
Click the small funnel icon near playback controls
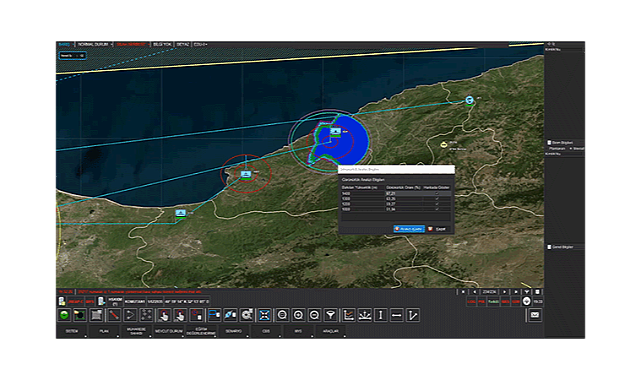pos(527,292)
